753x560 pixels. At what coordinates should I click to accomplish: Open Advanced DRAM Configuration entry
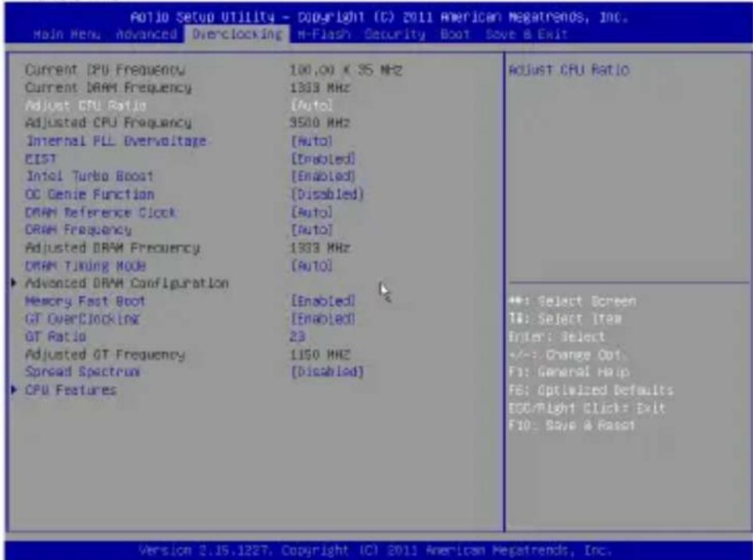[x=127, y=284]
